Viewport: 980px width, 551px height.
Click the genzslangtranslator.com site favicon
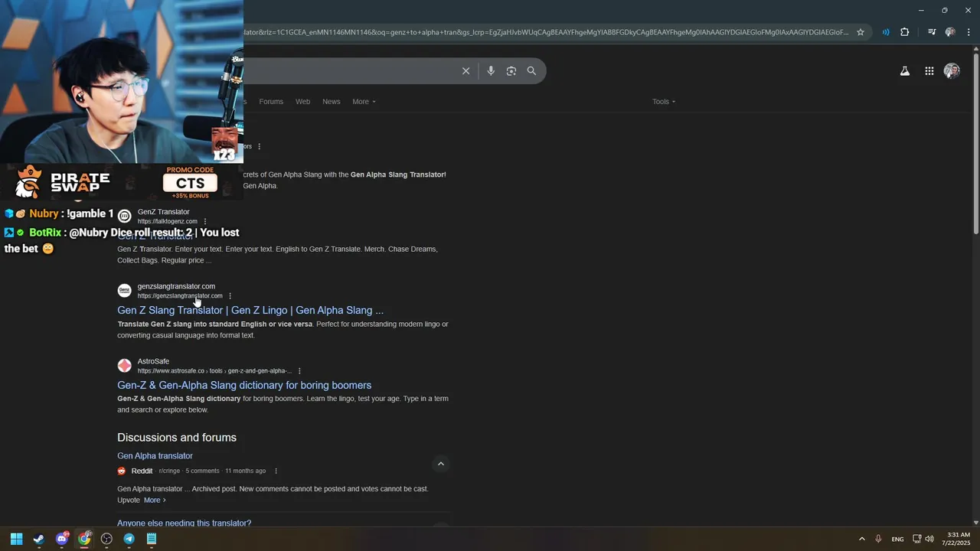tap(124, 291)
